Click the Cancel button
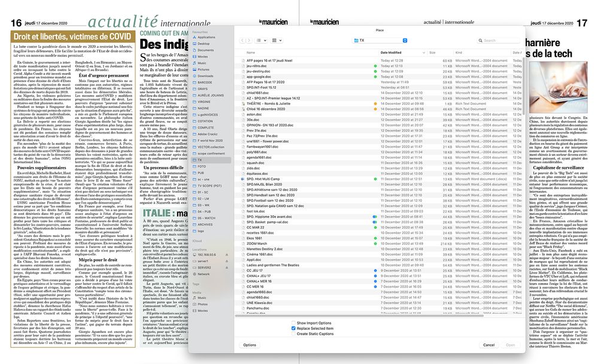 pos(488,345)
